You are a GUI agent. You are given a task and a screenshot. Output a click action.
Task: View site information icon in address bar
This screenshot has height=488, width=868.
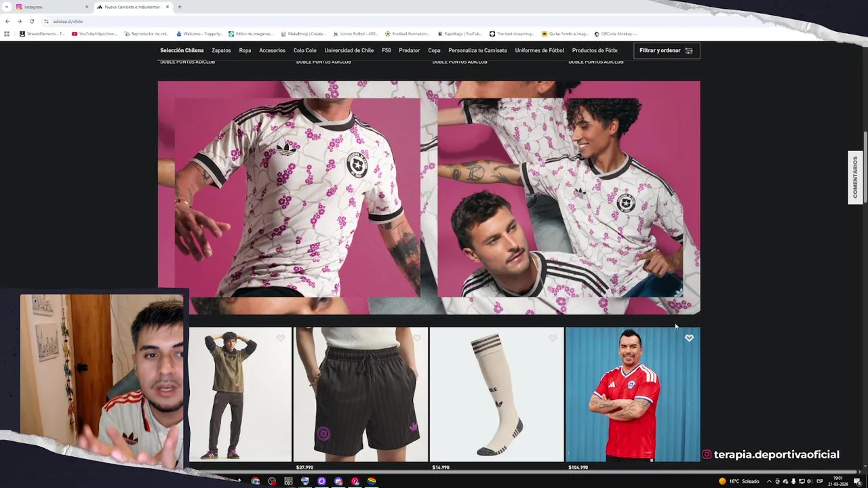[x=46, y=21]
